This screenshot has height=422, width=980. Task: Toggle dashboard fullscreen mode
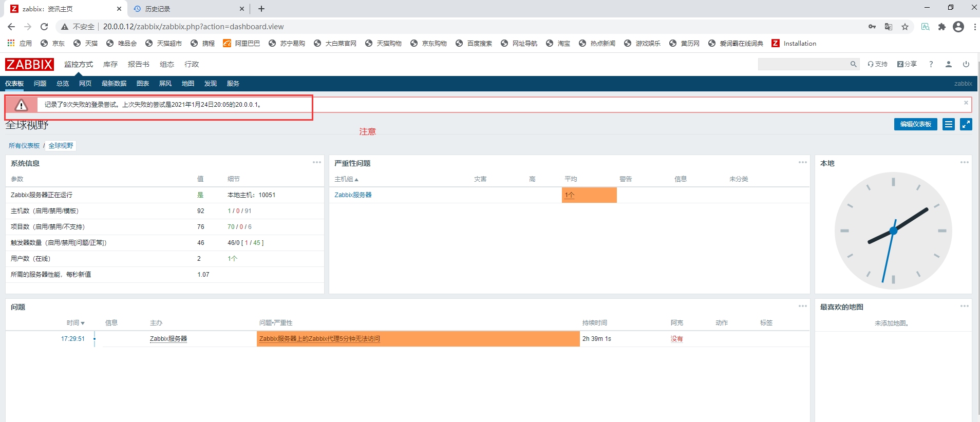pyautogui.click(x=966, y=124)
